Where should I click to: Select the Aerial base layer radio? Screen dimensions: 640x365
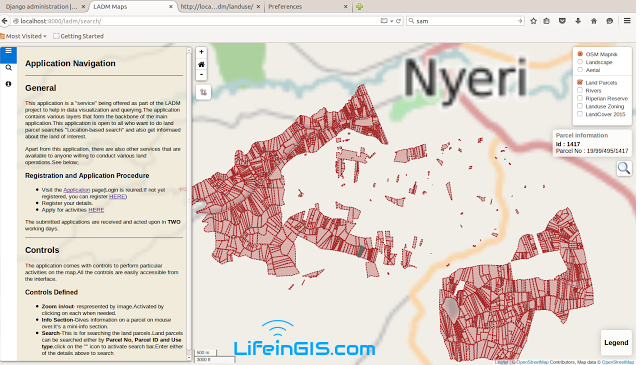pyautogui.click(x=580, y=70)
